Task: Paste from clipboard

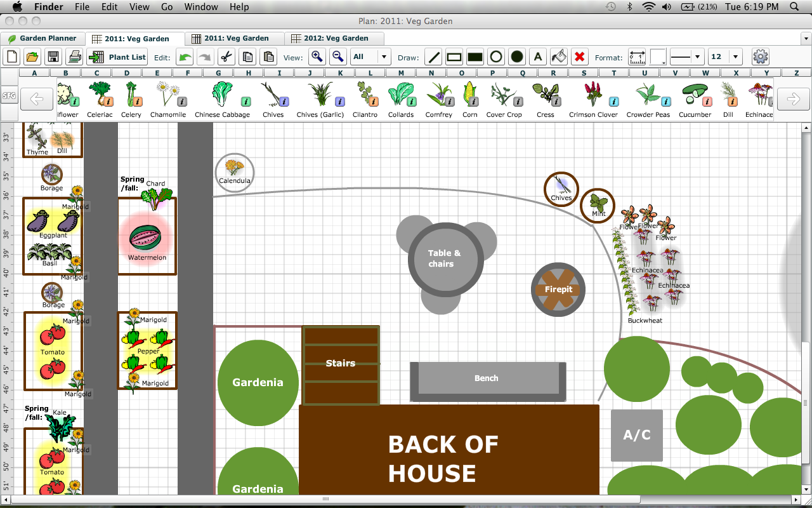Action: tap(268, 57)
